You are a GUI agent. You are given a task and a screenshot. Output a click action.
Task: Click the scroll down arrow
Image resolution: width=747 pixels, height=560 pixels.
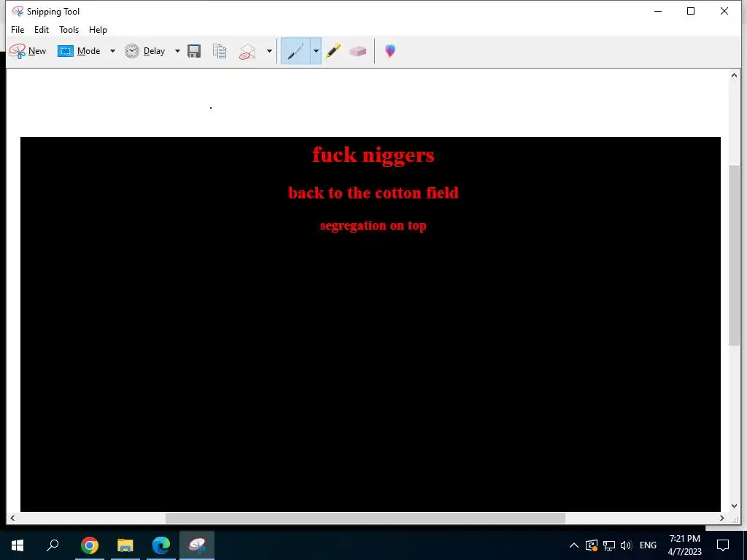click(x=734, y=506)
